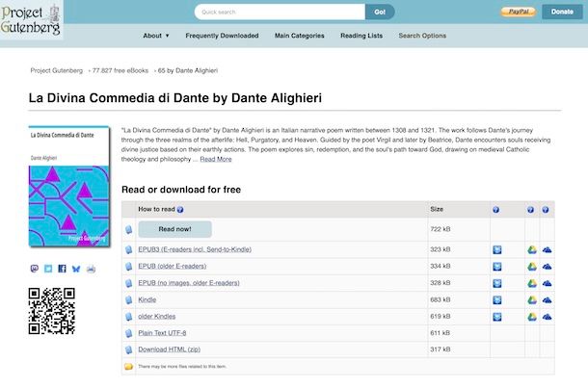Open Main Categories menu item

299,36
